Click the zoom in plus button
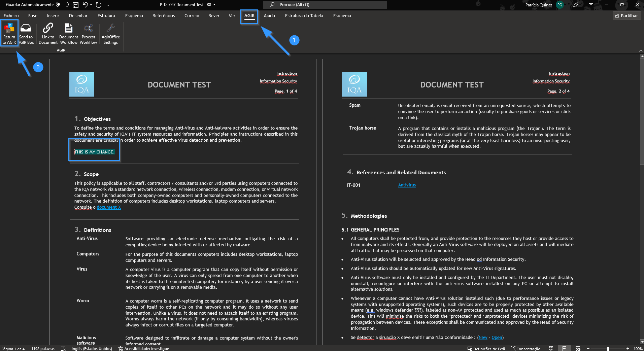 tap(628, 349)
